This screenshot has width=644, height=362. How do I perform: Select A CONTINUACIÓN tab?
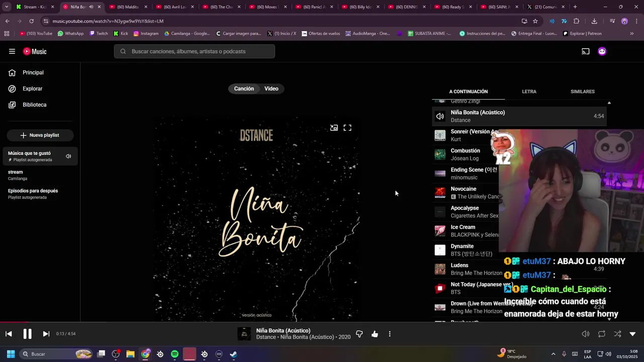click(468, 92)
